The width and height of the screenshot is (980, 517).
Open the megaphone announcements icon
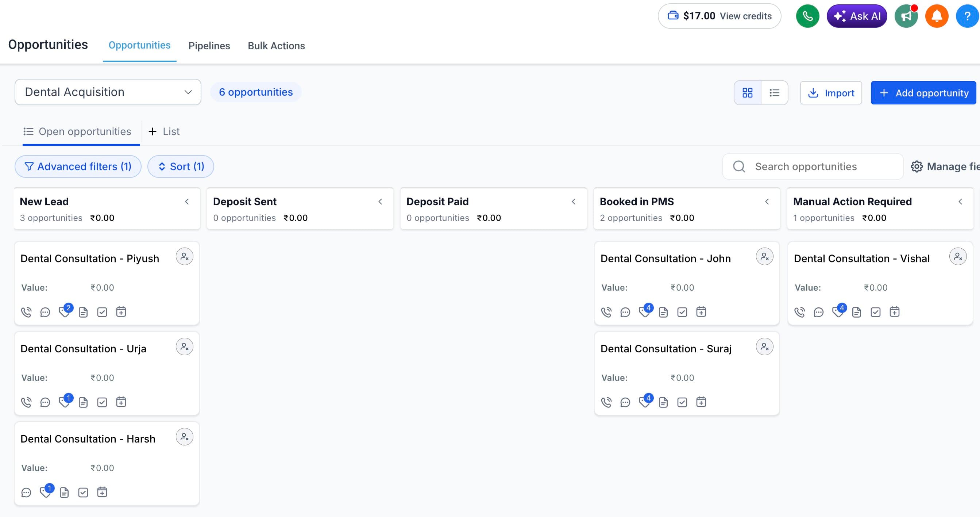point(906,16)
